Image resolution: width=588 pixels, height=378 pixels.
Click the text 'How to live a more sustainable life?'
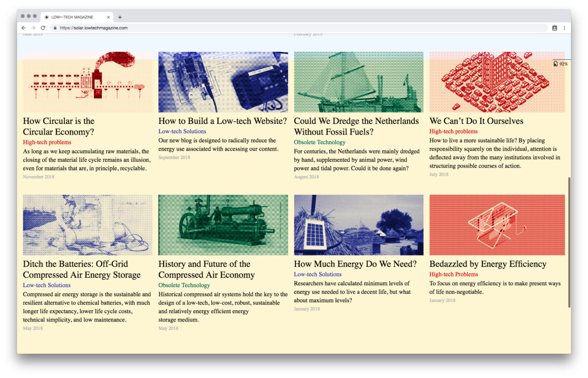[473, 141]
